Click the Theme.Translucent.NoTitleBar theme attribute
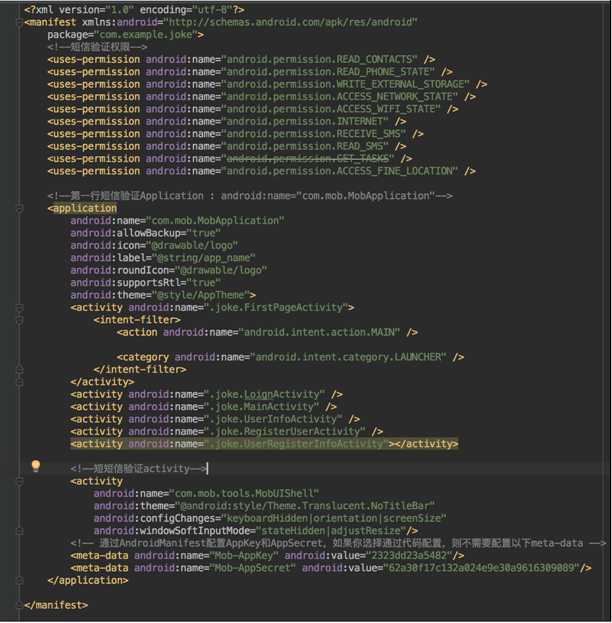The image size is (612, 623). point(264,506)
